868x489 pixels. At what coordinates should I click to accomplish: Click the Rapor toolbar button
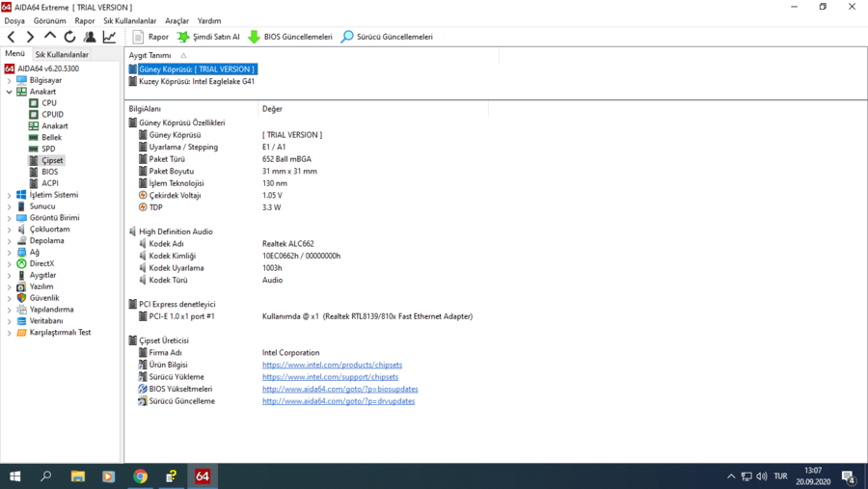[x=150, y=37]
